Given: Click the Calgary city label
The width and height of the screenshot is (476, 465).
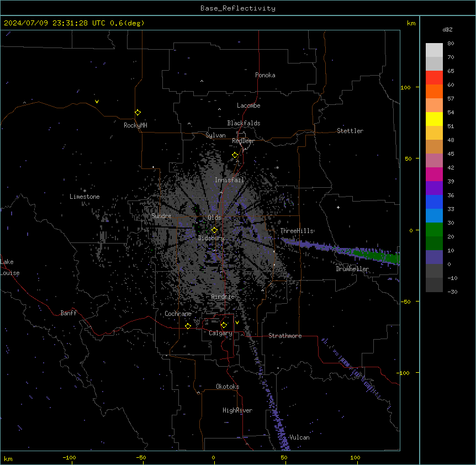Looking at the screenshot, I should (220, 333).
